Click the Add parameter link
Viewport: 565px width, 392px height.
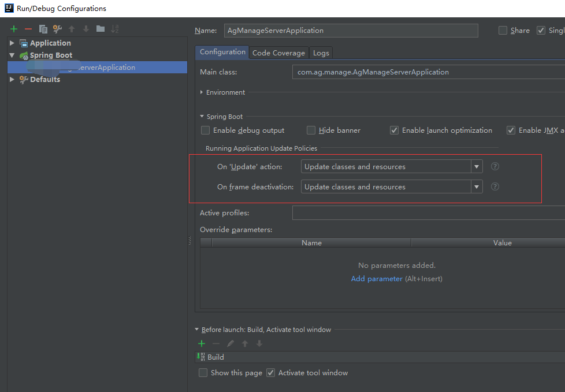tap(377, 278)
